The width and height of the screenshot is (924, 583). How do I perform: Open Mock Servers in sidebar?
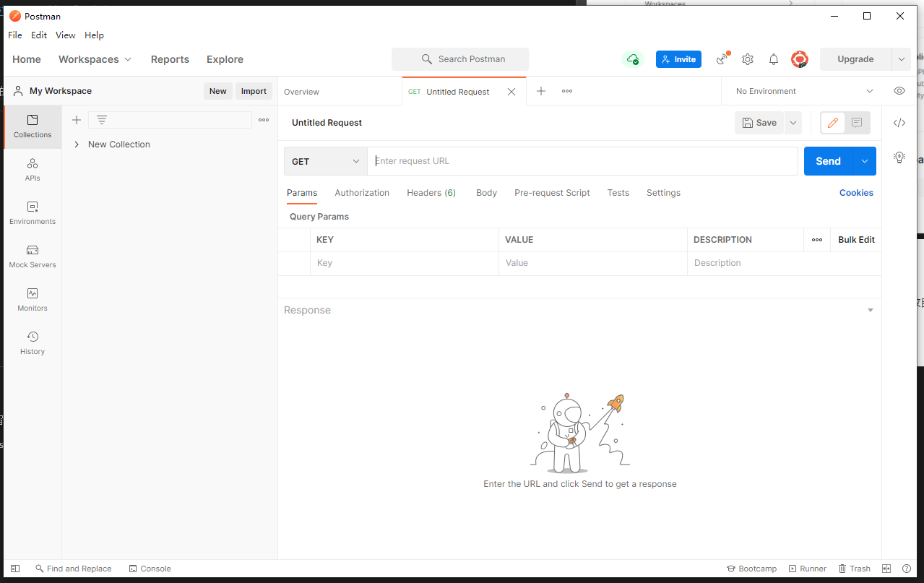[x=33, y=256]
